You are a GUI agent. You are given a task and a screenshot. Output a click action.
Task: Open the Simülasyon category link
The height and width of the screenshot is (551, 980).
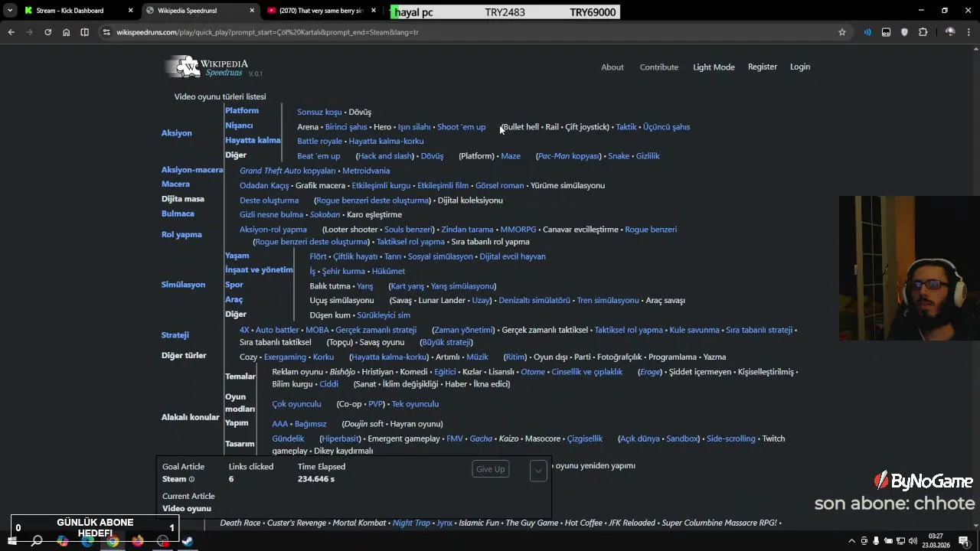point(183,285)
